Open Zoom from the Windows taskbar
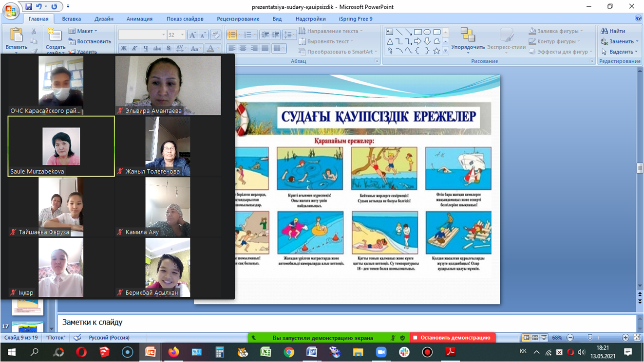644x362 pixels. [x=381, y=352]
